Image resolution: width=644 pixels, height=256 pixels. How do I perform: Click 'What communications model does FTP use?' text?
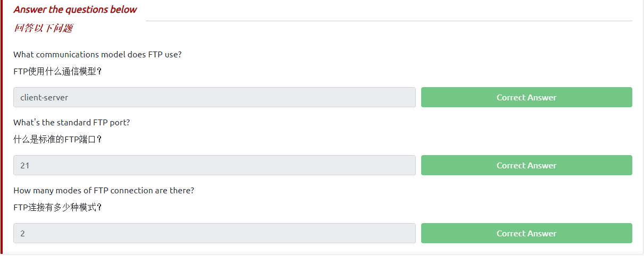[x=97, y=54]
